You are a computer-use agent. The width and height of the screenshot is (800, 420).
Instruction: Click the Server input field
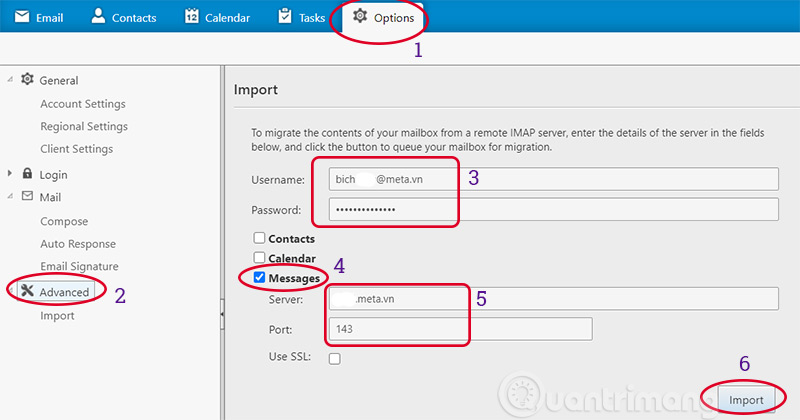click(554, 299)
